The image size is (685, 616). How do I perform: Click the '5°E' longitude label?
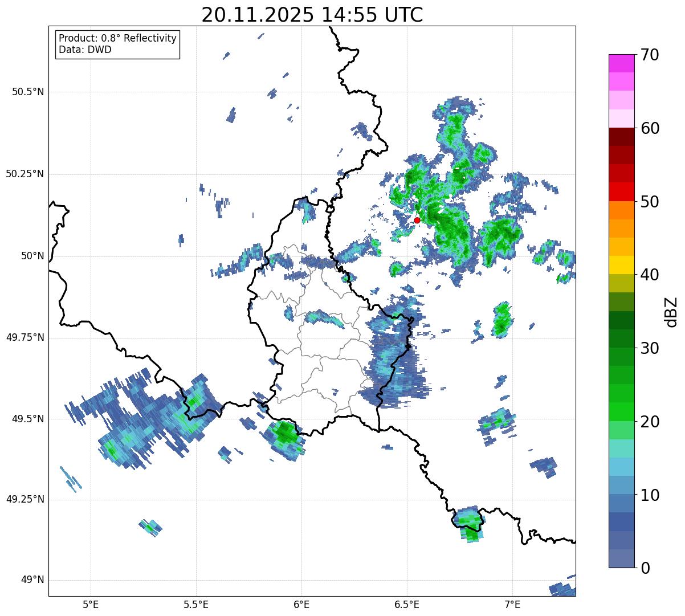[x=91, y=604]
